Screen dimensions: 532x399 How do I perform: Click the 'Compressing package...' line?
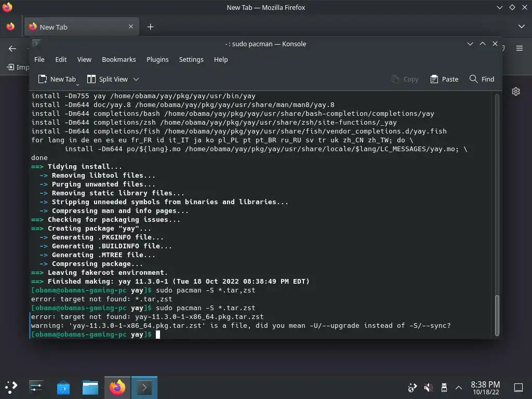tap(91, 263)
